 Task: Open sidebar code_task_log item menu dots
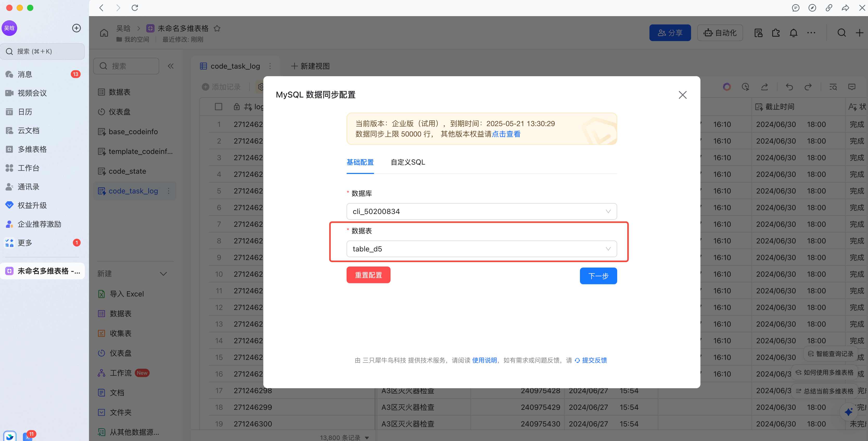[169, 191]
